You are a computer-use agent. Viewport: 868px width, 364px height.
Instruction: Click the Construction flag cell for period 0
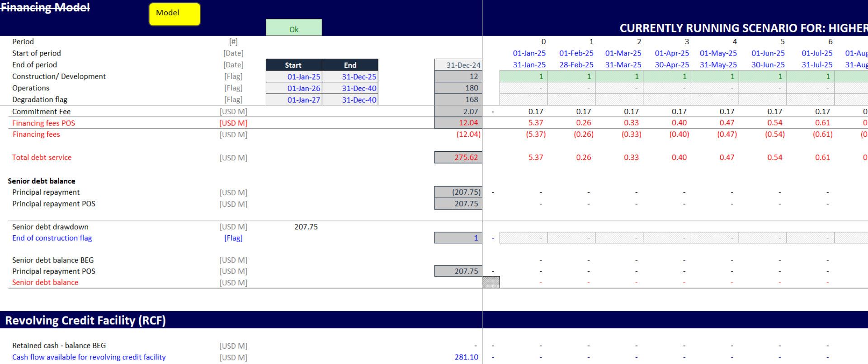coord(524,77)
